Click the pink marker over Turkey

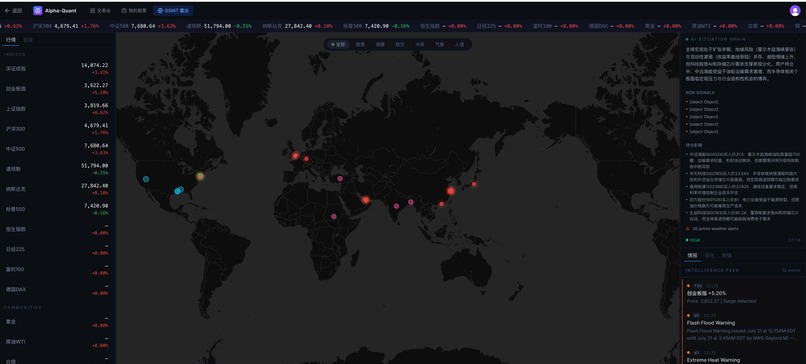340,179
